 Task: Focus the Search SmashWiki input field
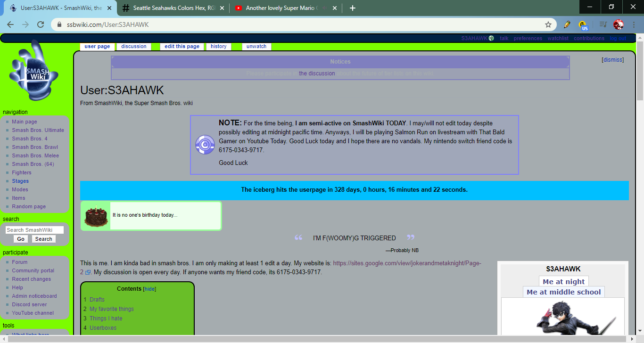(34, 230)
